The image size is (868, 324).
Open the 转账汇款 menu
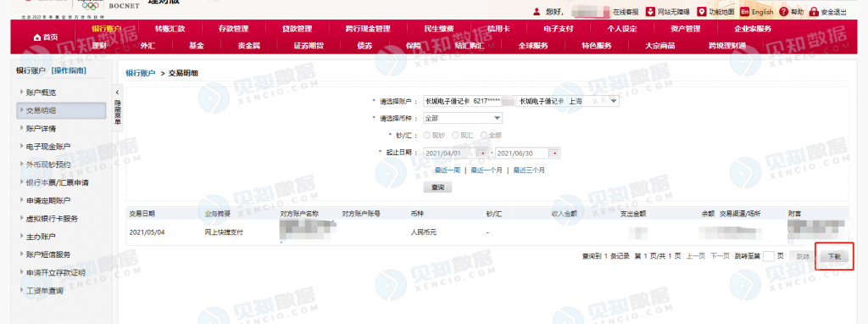click(170, 29)
